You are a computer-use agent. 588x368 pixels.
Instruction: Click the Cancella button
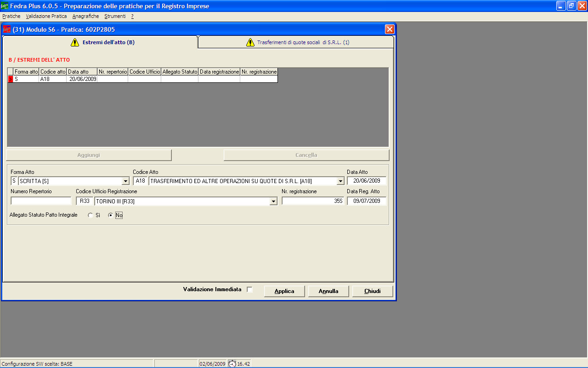(x=306, y=155)
